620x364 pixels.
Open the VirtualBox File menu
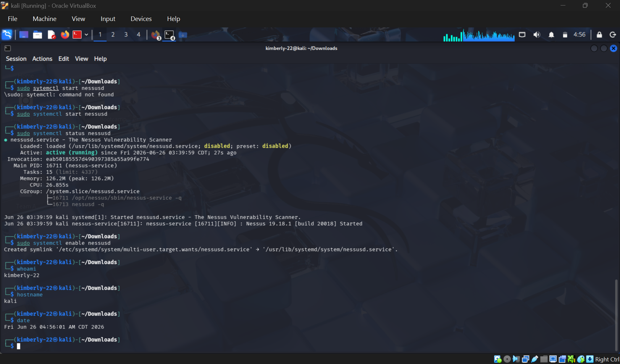tap(13, 19)
